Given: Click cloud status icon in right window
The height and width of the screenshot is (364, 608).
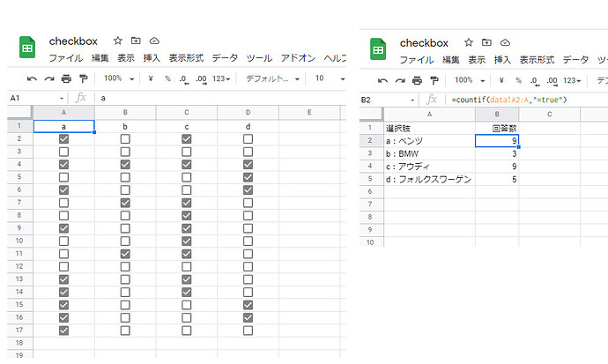Looking at the screenshot, I should coord(505,42).
